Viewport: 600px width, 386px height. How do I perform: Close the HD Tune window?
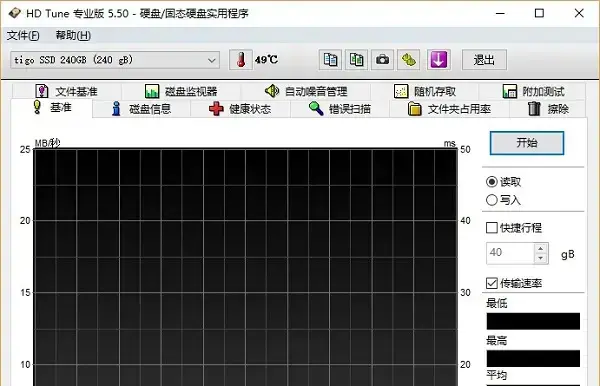(579, 13)
